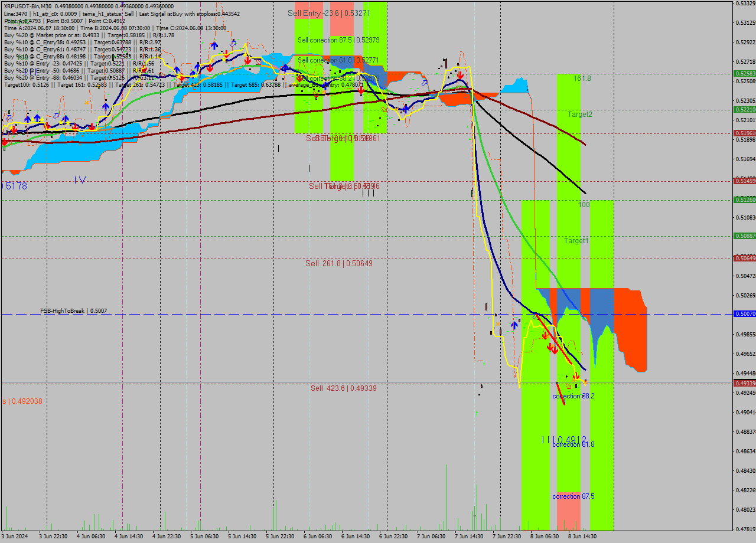756x543 pixels.
Task: Click the blue 'correction 38.2' label
Action: click(573, 396)
